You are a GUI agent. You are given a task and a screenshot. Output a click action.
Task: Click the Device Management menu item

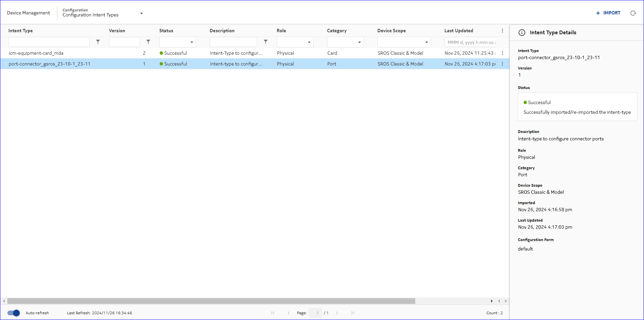tap(29, 13)
